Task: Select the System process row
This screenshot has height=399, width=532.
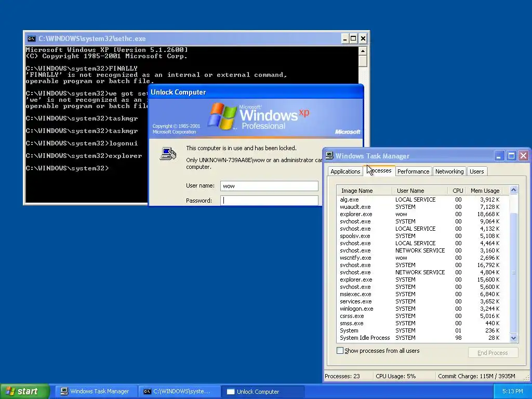Action: tap(422, 330)
